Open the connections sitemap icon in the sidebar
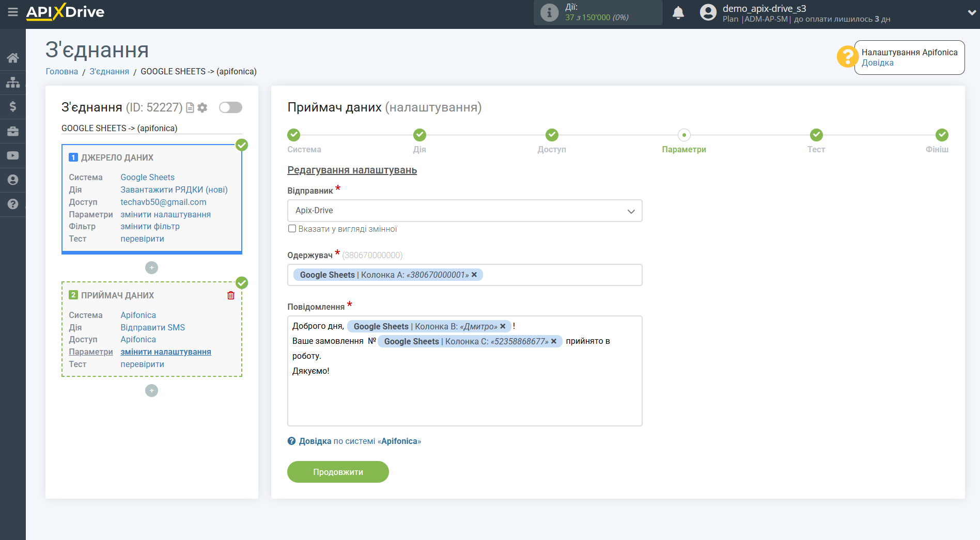The height and width of the screenshot is (540, 980). coord(13,82)
